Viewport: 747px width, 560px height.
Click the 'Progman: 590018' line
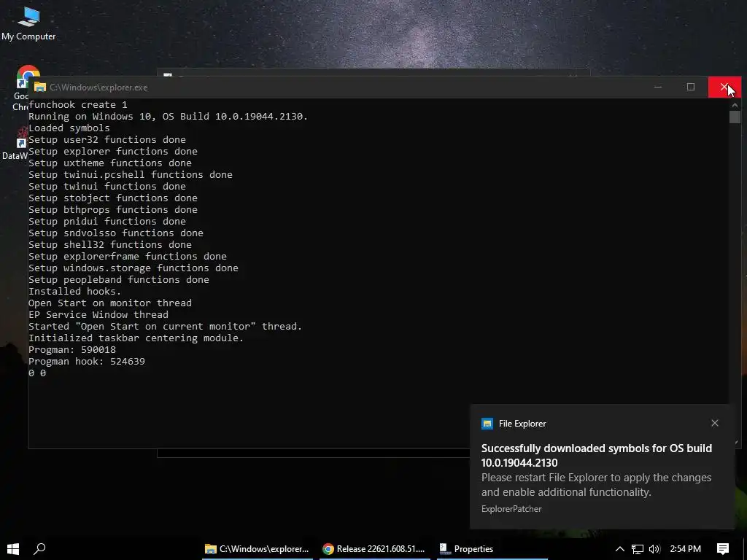tap(72, 349)
